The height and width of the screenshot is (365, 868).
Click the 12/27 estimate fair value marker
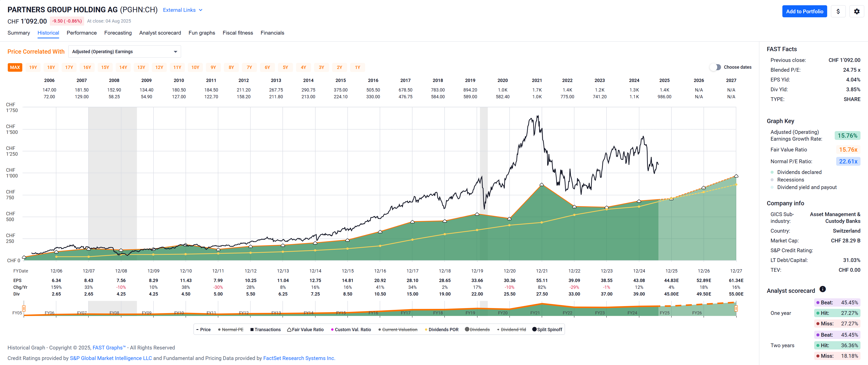pos(736,176)
